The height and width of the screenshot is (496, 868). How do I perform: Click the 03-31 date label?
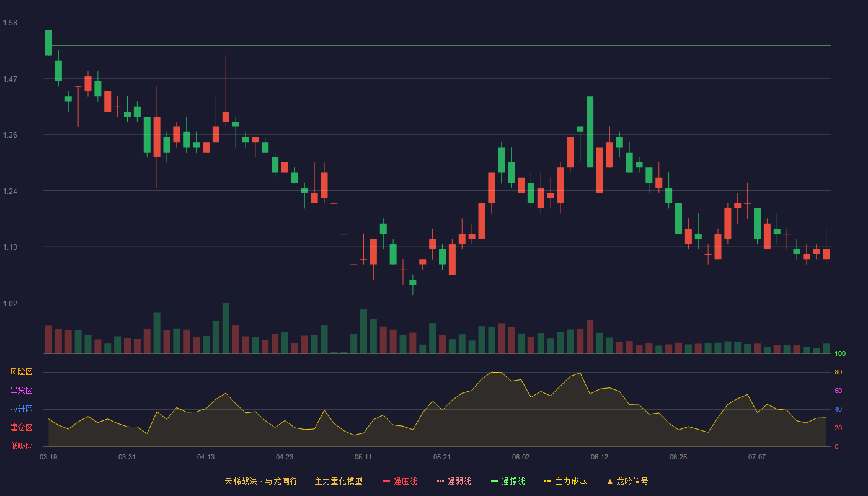pyautogui.click(x=127, y=457)
